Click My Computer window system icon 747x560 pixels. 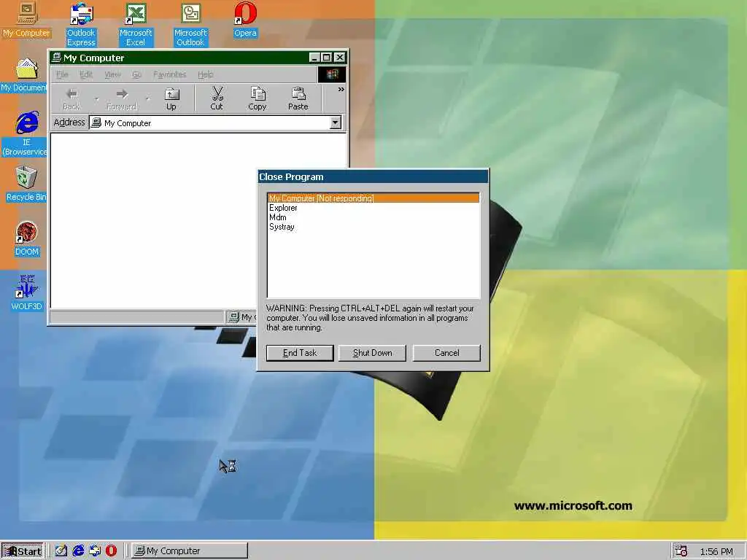pyautogui.click(x=56, y=58)
